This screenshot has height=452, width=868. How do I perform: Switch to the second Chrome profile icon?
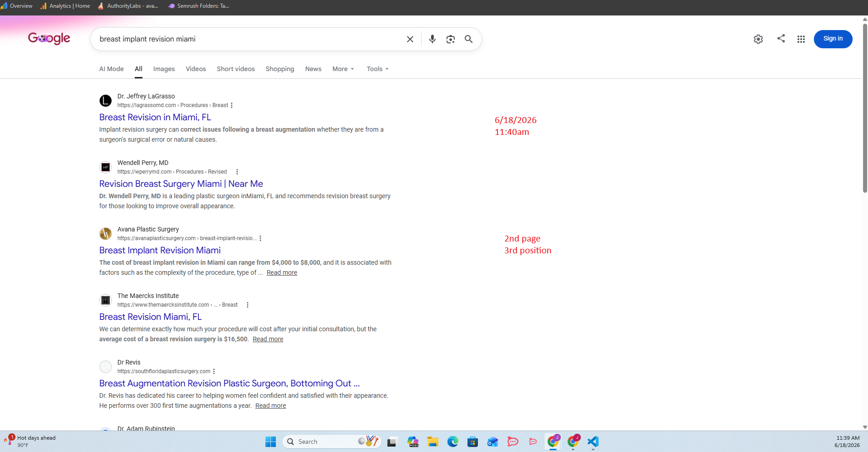click(573, 441)
